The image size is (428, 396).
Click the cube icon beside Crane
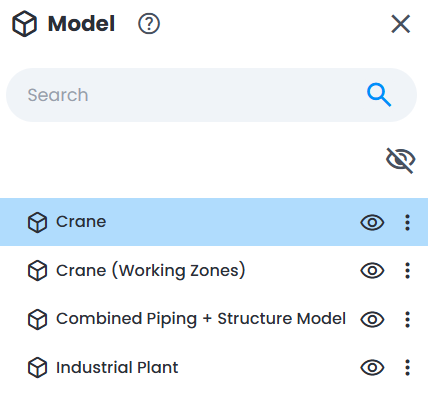pyautogui.click(x=37, y=222)
